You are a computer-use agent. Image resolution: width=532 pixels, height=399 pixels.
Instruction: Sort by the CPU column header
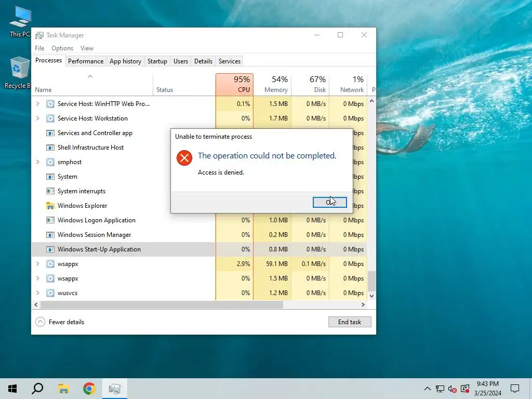(x=234, y=85)
